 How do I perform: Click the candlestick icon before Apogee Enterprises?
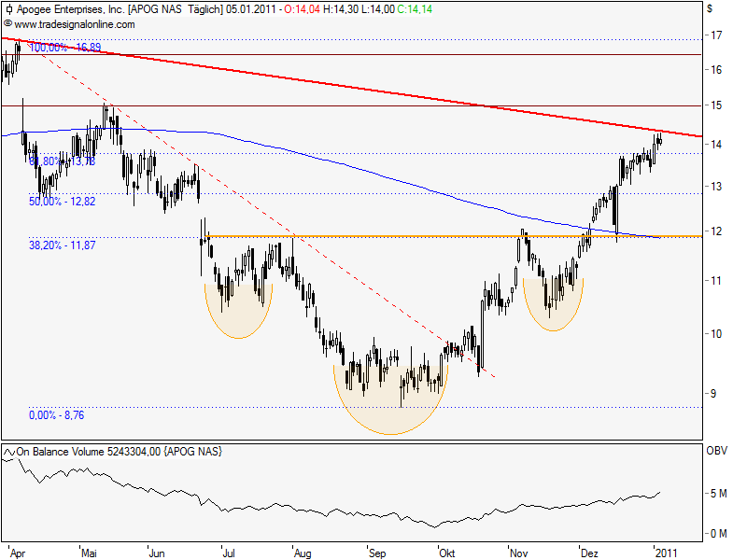[x=8, y=9]
